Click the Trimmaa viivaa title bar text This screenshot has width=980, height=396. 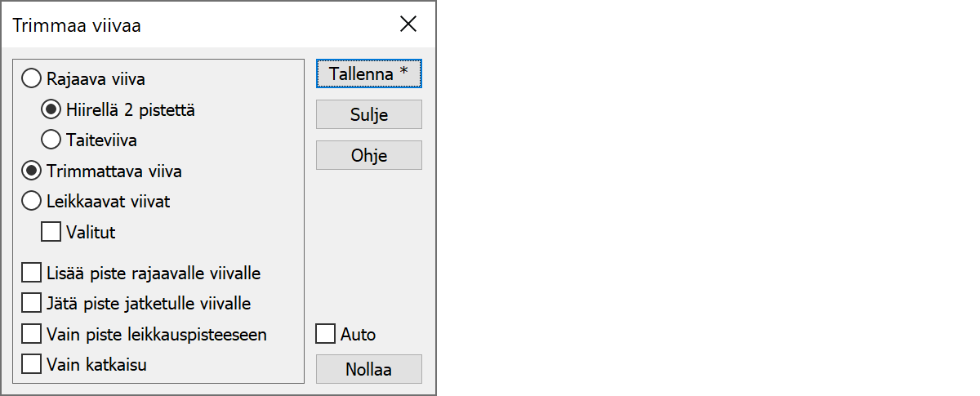[77, 26]
